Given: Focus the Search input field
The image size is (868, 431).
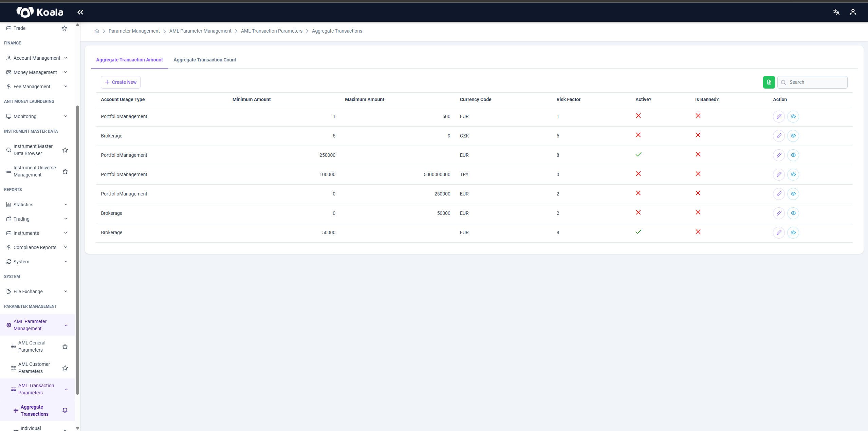Looking at the screenshot, I should pyautogui.click(x=812, y=82).
